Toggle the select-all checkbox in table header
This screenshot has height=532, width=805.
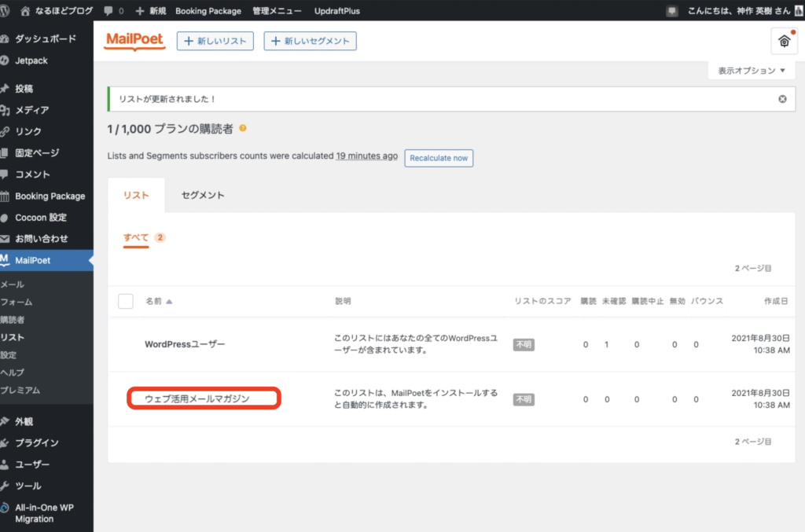126,301
